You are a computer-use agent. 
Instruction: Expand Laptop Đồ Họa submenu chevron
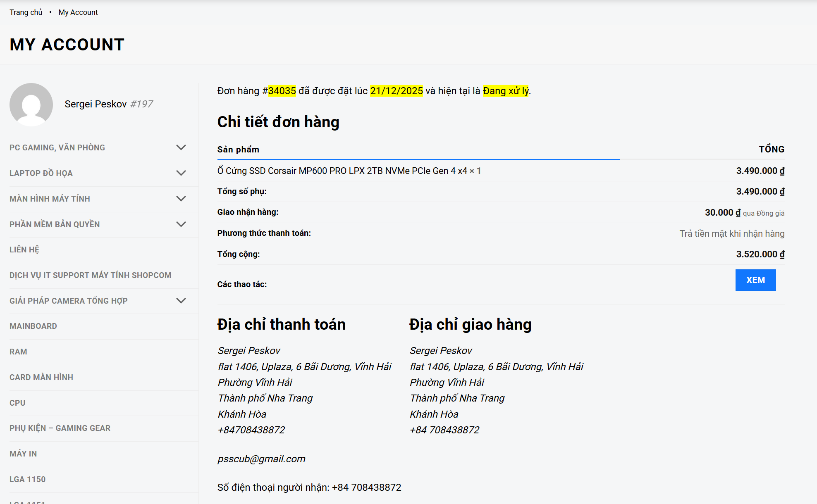(181, 173)
